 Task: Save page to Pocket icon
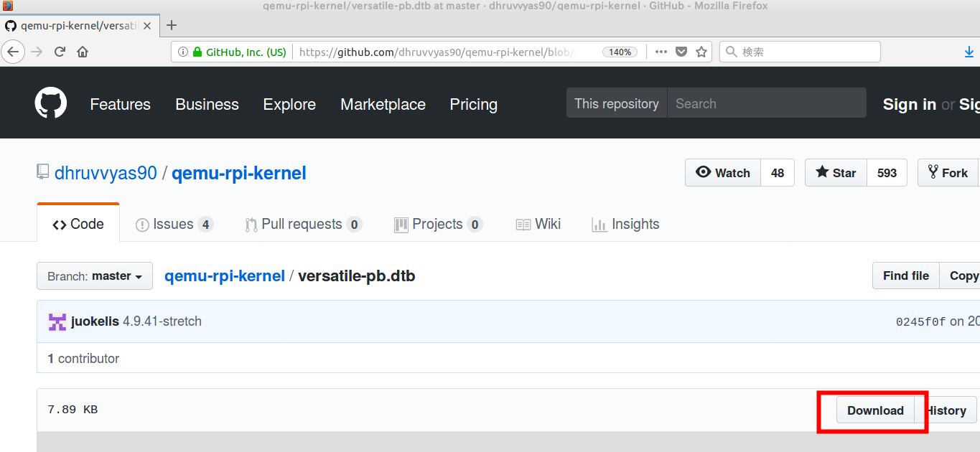point(681,52)
